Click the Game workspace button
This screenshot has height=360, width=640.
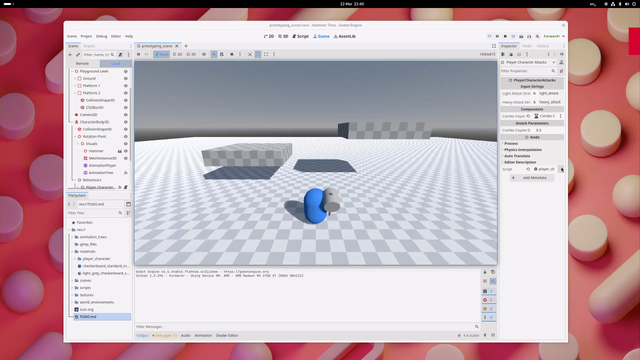tap(321, 36)
